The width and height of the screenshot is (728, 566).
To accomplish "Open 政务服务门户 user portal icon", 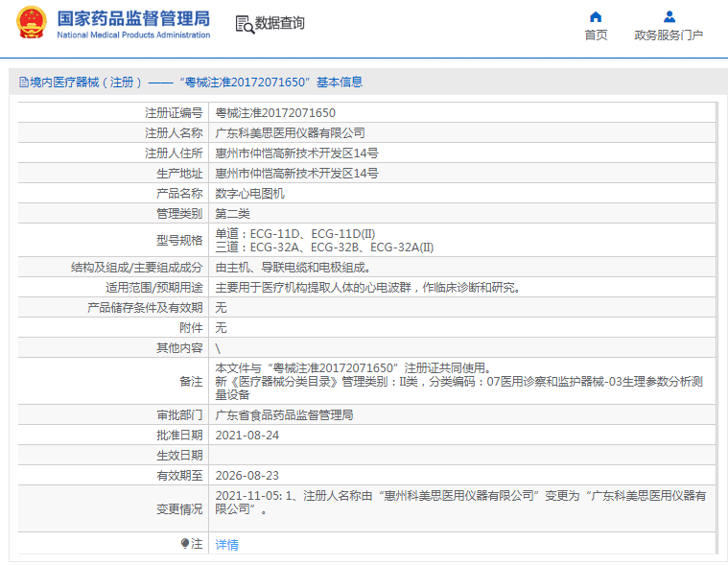I will coord(669,17).
